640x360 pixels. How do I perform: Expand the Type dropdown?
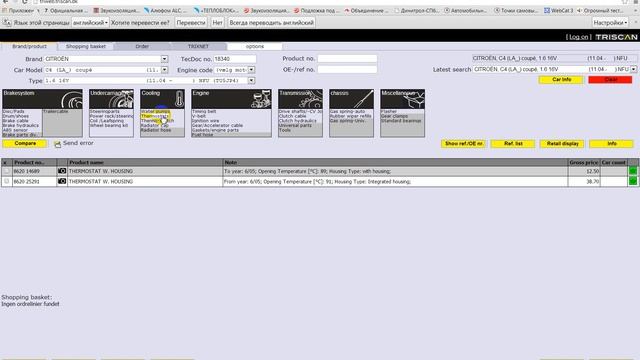pos(251,81)
